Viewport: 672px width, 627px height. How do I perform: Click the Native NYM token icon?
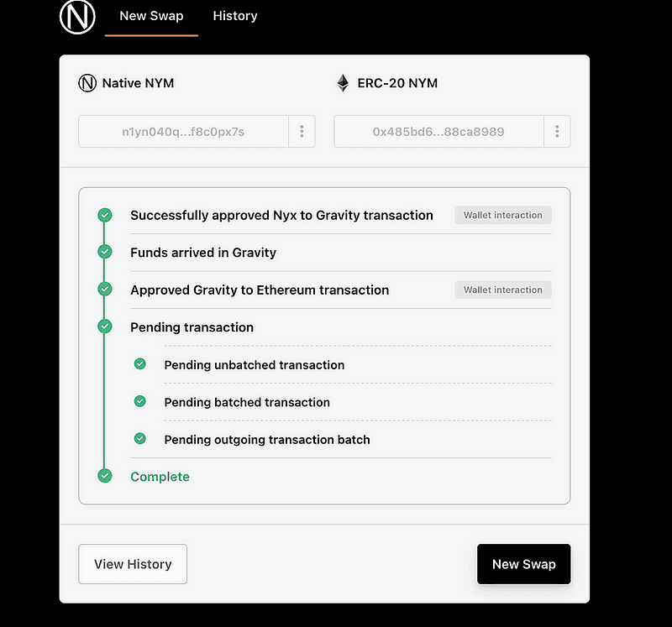coord(87,83)
